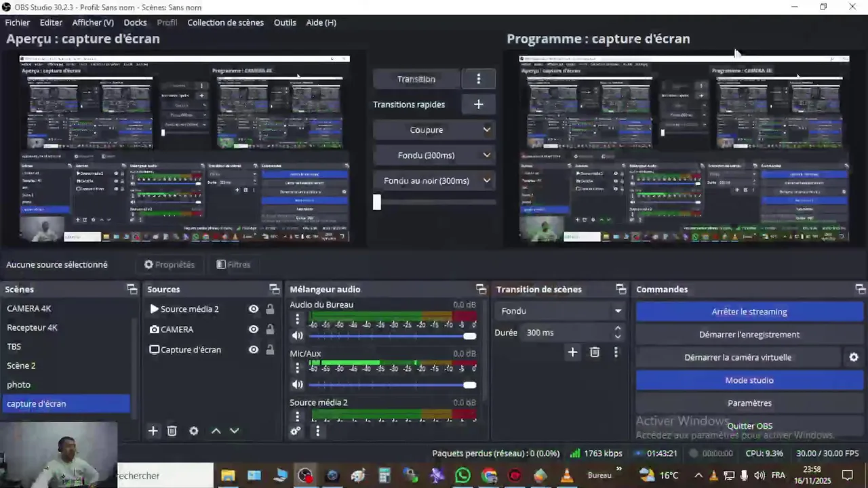Click the Durée 300 ms field
868x488 pixels.
click(x=567, y=333)
